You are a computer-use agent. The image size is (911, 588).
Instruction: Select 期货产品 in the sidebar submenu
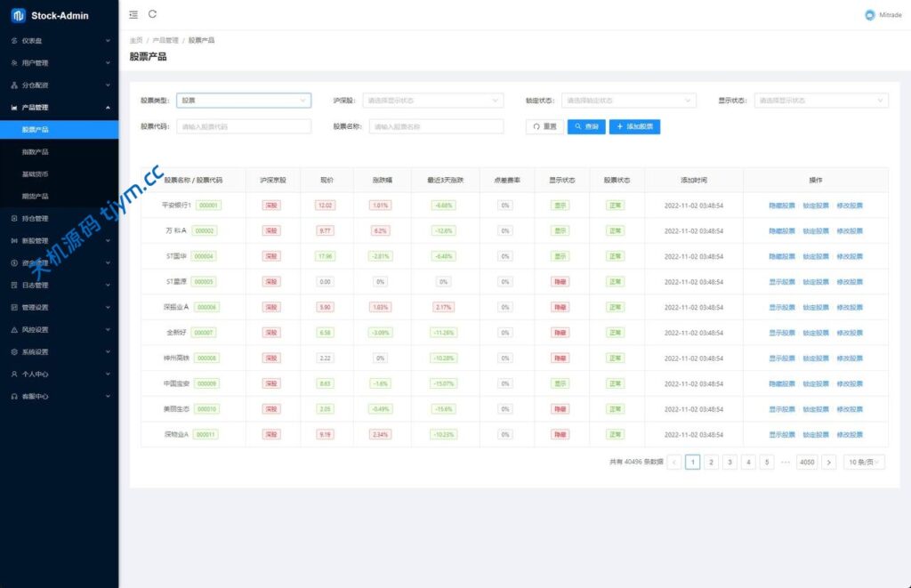point(36,196)
